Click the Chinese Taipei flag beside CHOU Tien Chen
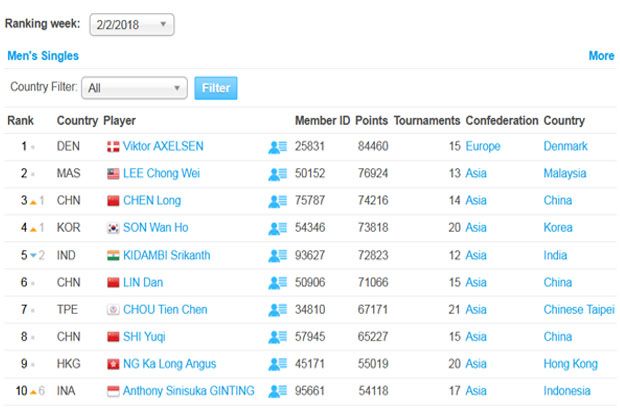 pyautogui.click(x=113, y=310)
